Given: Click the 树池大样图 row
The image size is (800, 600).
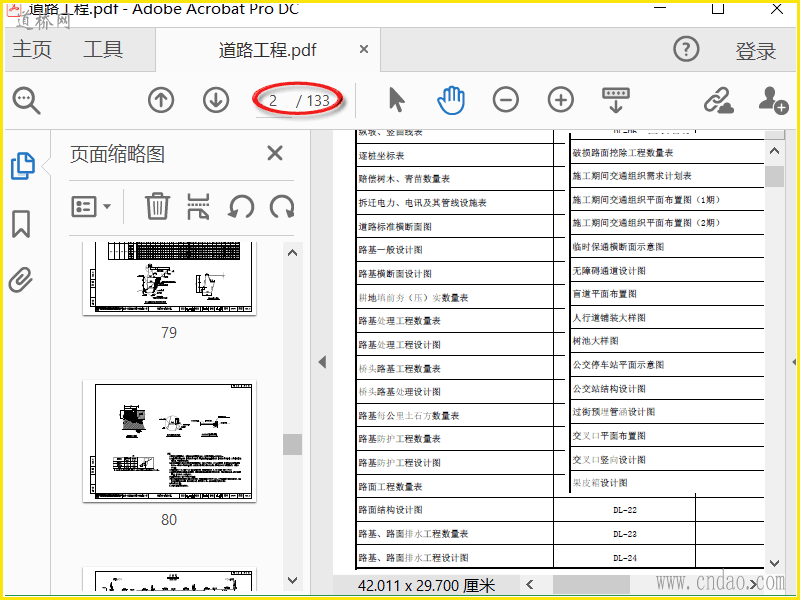Looking at the screenshot, I should point(667,341).
